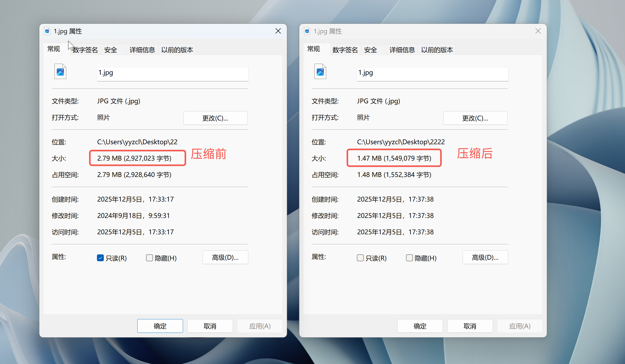Uncheck 只读(R) checkbox in left dialog
This screenshot has width=625, height=364.
tap(100, 258)
